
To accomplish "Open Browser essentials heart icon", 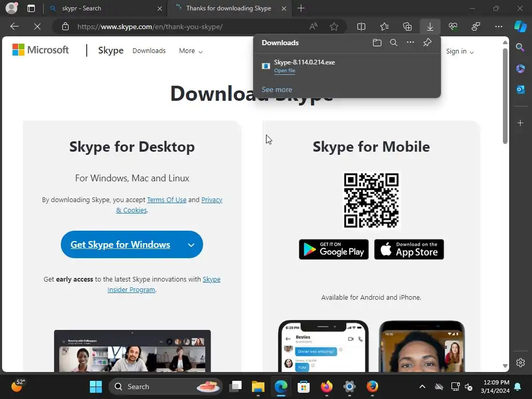I will (x=453, y=26).
